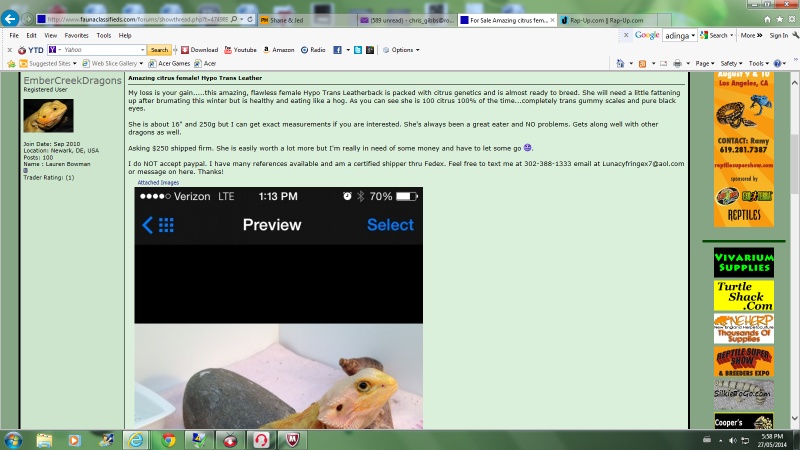This screenshot has width=800, height=450.
Task: Click the faunaclassifieds.com address bar URL
Action: [x=137, y=19]
